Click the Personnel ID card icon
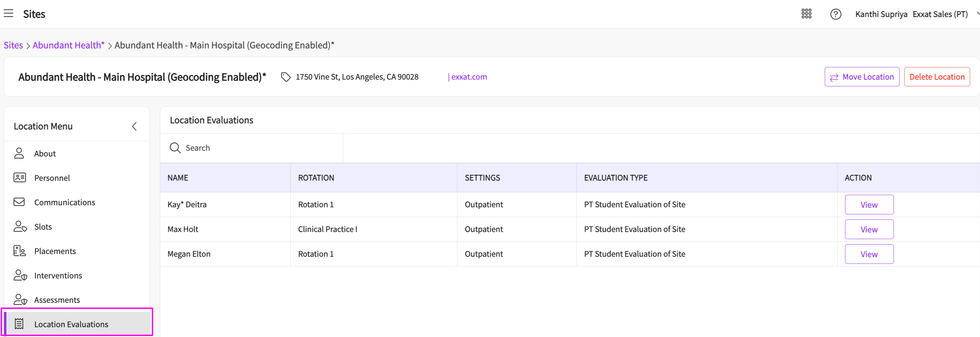Screen dimensions: 980x337 tap(19, 177)
